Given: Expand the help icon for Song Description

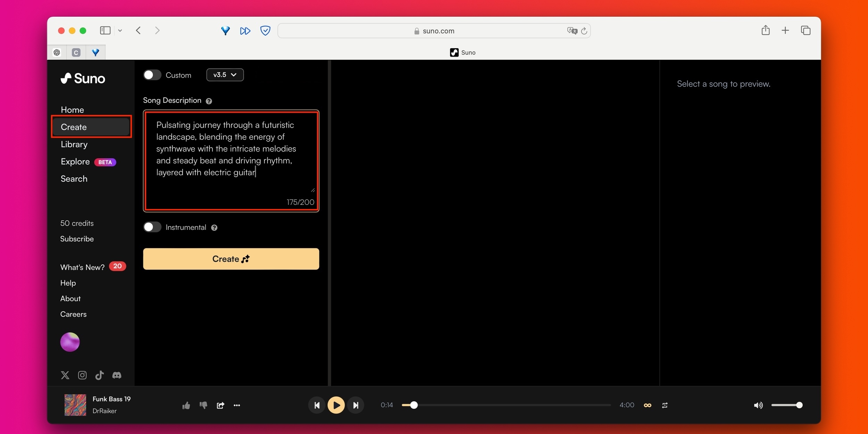Looking at the screenshot, I should point(209,101).
